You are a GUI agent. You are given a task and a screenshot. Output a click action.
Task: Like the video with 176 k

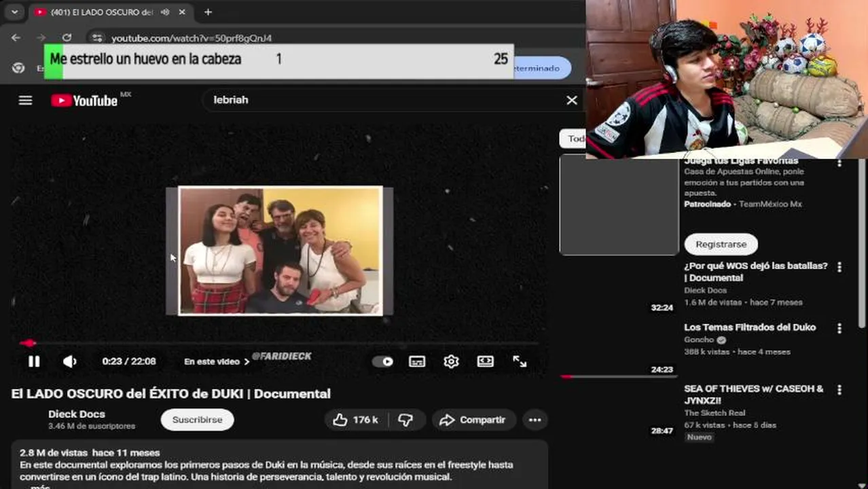355,420
